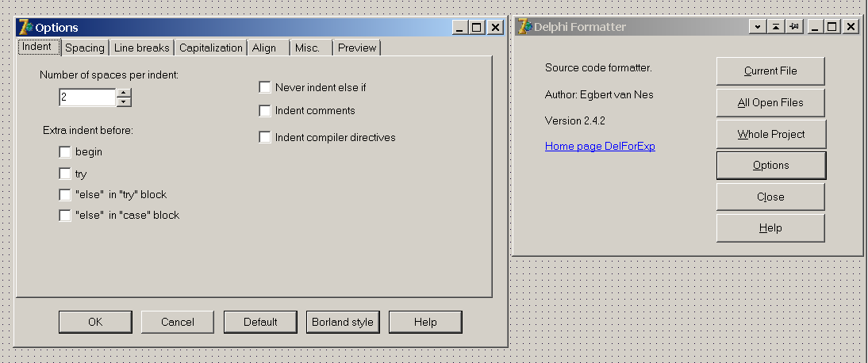Click "Source code formatter." text
Viewport: 868px width, 363px height.
tap(598, 68)
